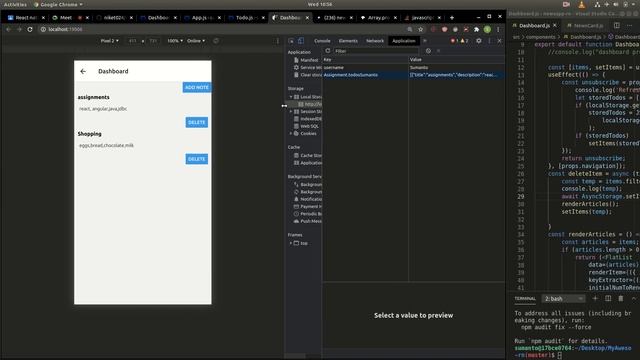Bookmark this page with the star icon

tap(421, 29)
